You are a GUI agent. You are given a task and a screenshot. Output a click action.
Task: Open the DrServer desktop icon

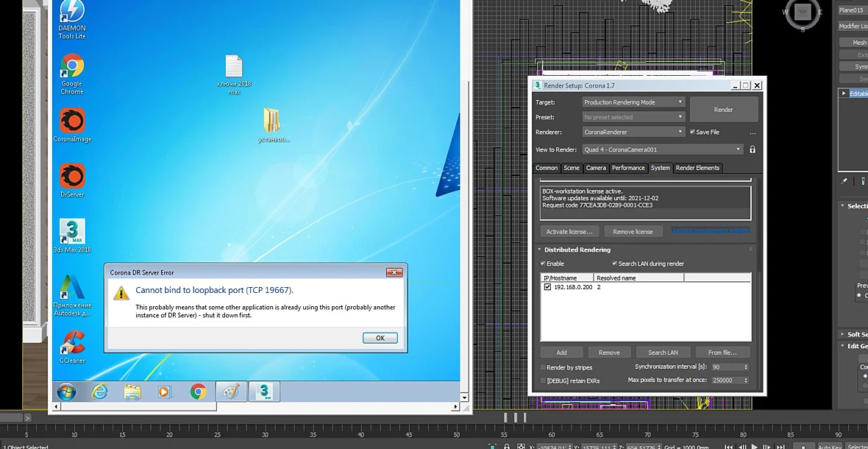(x=72, y=180)
